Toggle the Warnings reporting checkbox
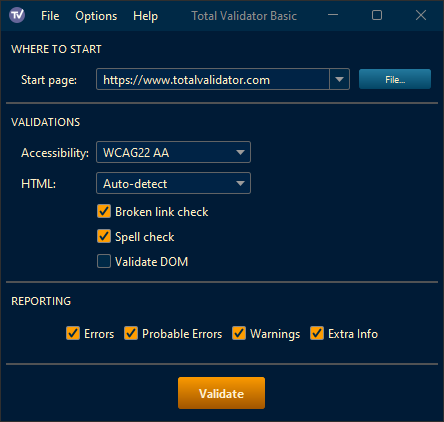Viewport: 444px width, 422px height. (239, 333)
